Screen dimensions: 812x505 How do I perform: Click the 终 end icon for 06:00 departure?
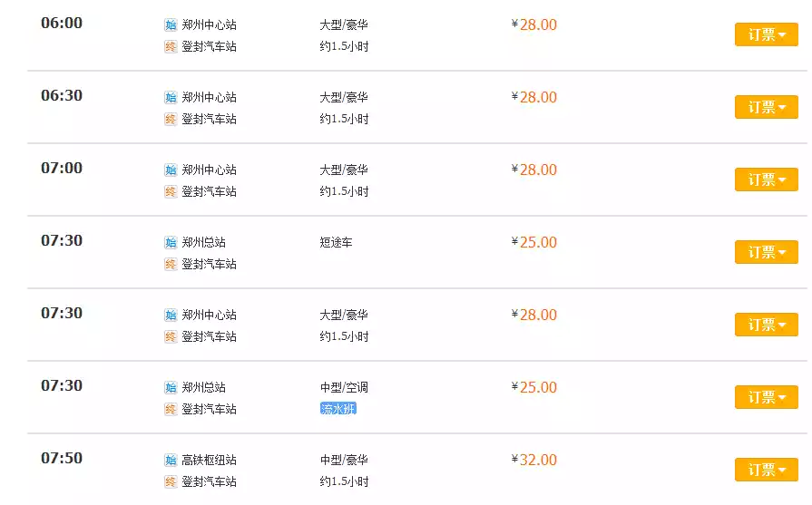pos(171,46)
